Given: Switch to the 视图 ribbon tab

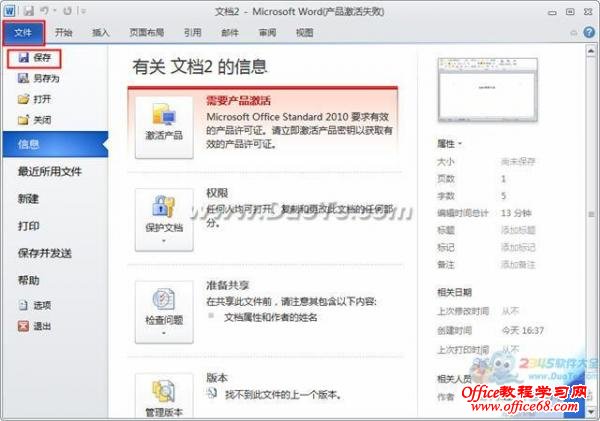Looking at the screenshot, I should (x=305, y=33).
